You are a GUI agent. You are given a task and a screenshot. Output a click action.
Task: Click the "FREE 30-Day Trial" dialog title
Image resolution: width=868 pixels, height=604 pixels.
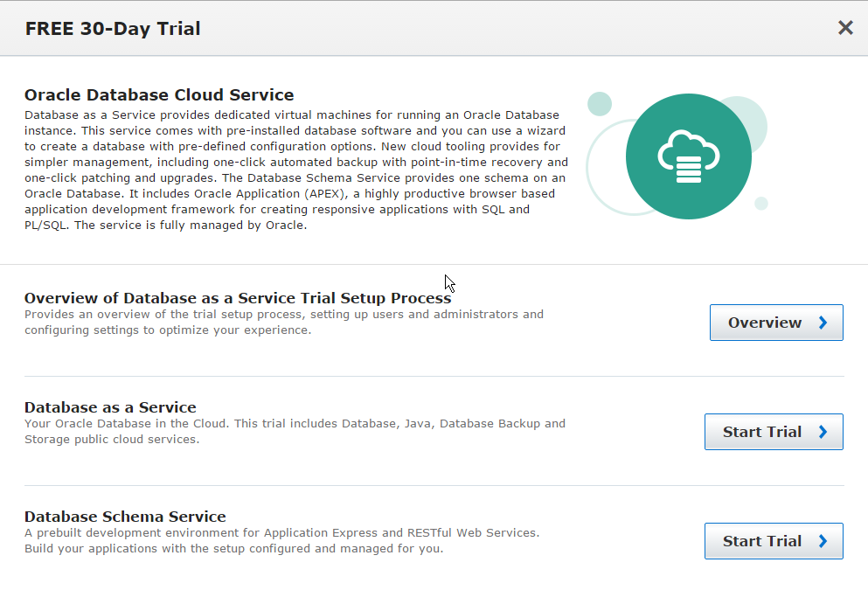click(x=113, y=29)
